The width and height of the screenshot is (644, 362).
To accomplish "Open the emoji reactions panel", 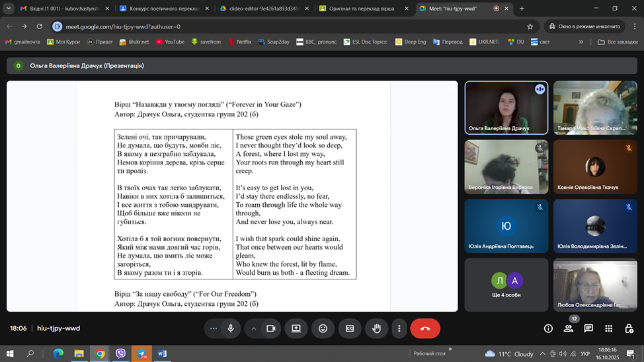I will point(323,328).
